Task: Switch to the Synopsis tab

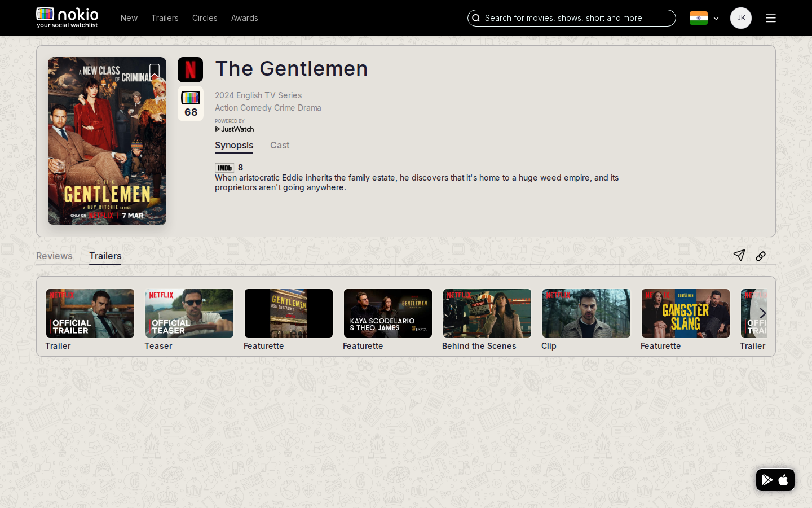Action: [234, 146]
